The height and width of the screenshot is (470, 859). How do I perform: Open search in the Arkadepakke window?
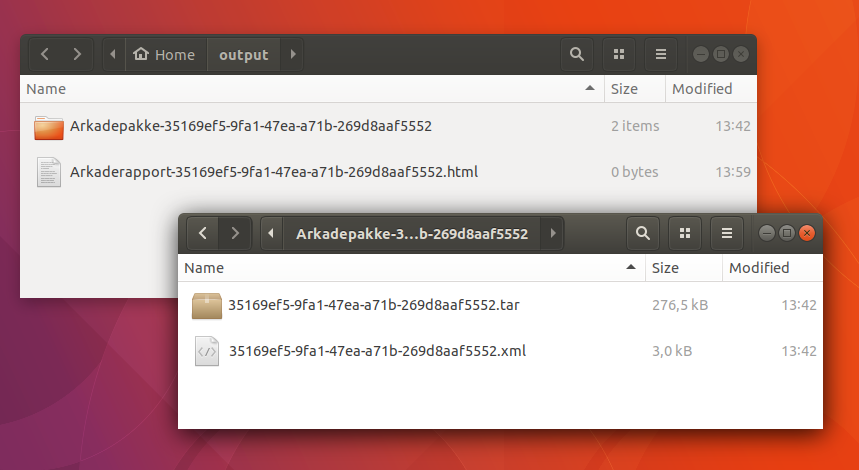(643, 233)
